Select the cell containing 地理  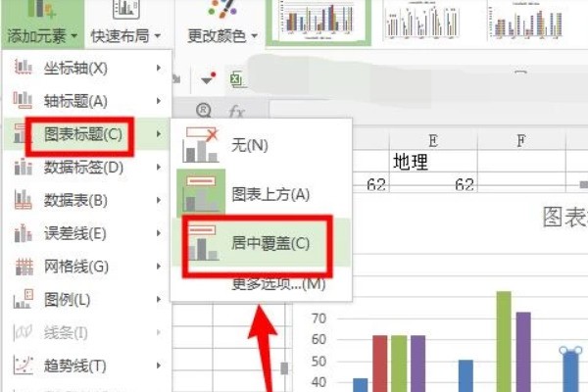pos(433,162)
